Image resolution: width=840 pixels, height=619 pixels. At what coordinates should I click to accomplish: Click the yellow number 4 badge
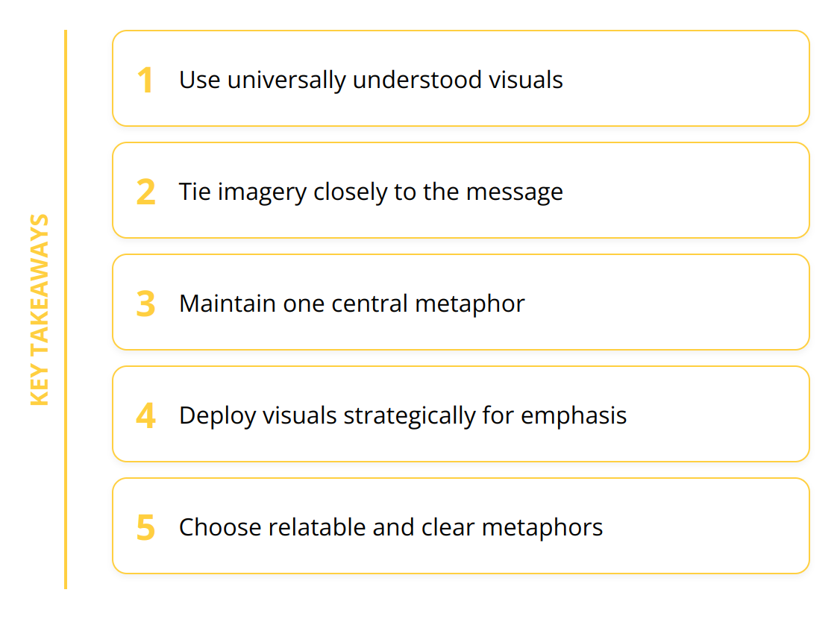point(145,415)
